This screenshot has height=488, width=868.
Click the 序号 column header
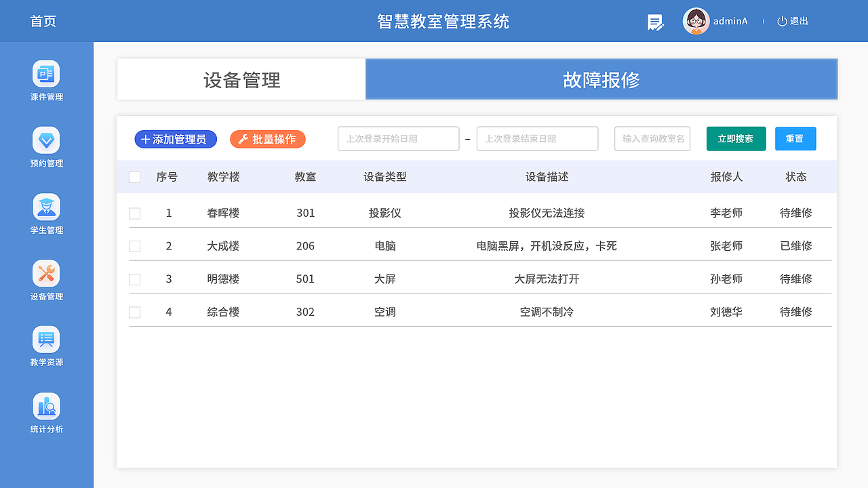click(167, 177)
